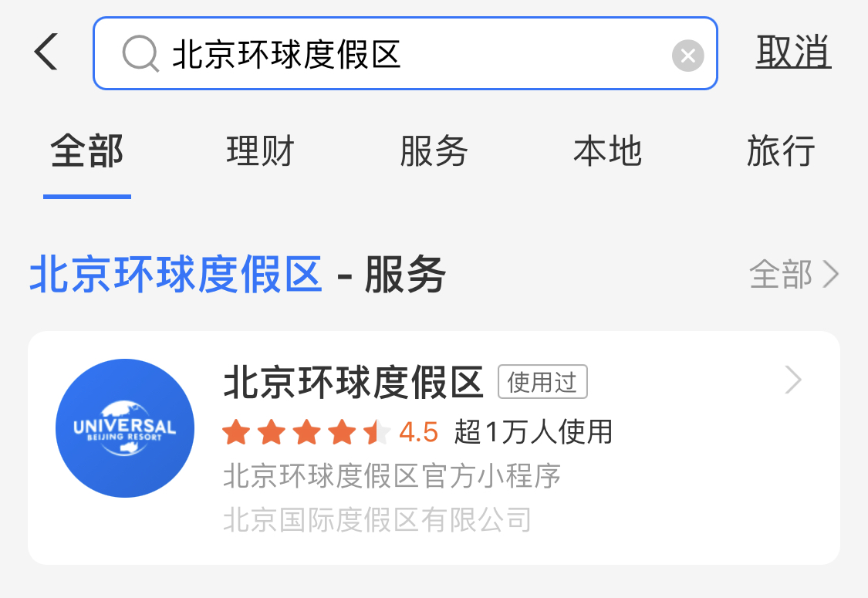Viewport: 868px width, 598px height.
Task: Tap the star rating icons
Action: (306, 432)
